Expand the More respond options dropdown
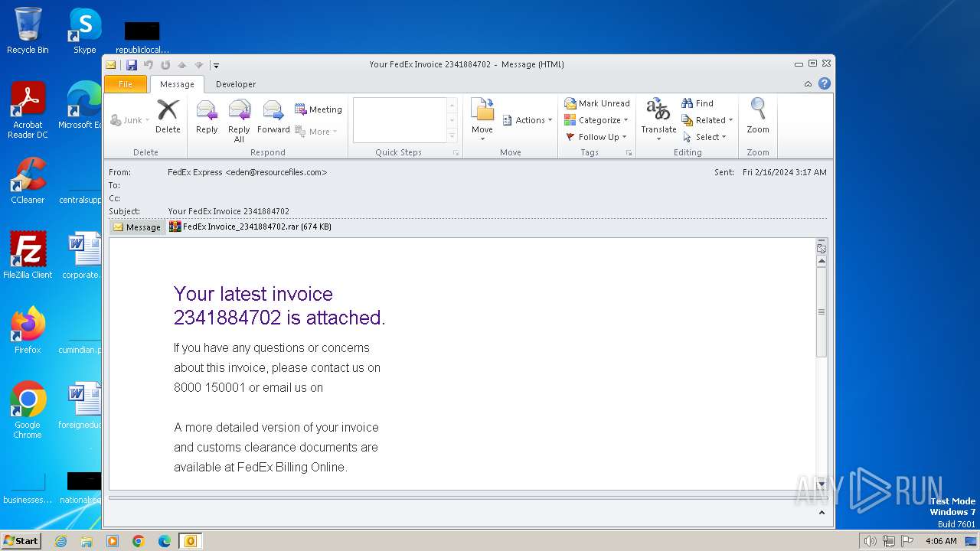Image resolution: width=980 pixels, height=551 pixels. click(316, 132)
